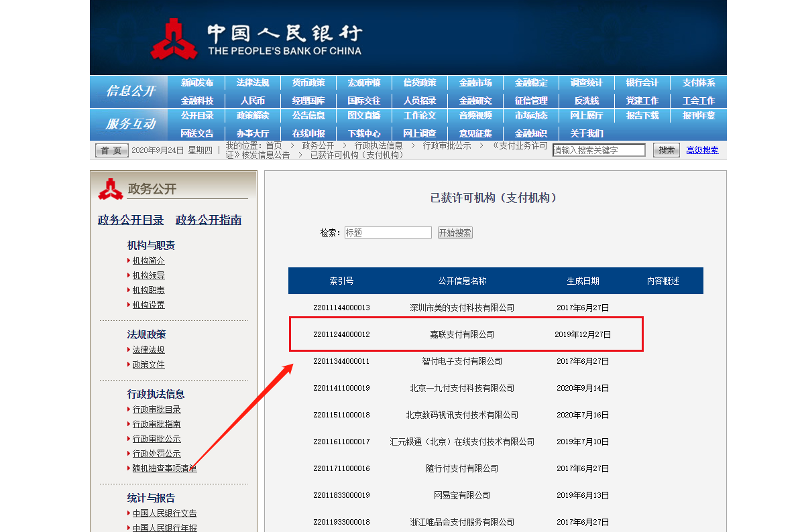Click 行政审批公示 in the breadcrumb trail

coord(447,145)
